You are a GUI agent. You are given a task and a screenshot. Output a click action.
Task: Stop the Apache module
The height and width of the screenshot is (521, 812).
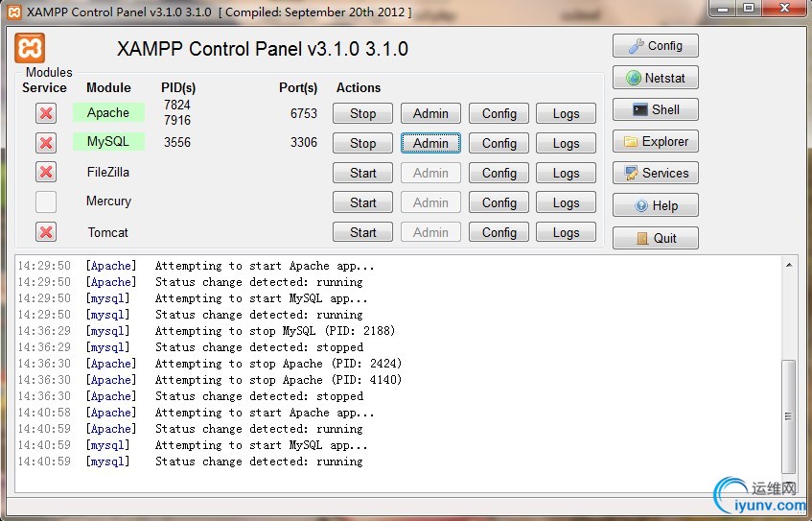pos(362,113)
